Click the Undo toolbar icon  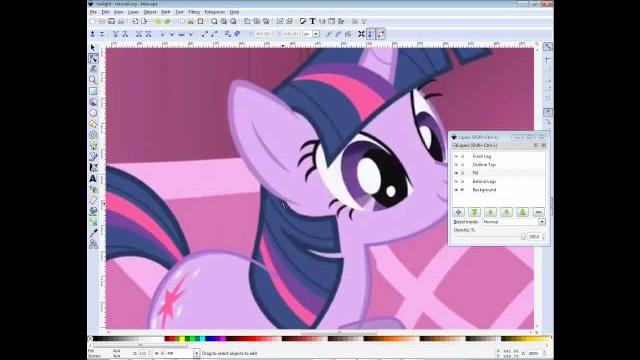coord(158,21)
